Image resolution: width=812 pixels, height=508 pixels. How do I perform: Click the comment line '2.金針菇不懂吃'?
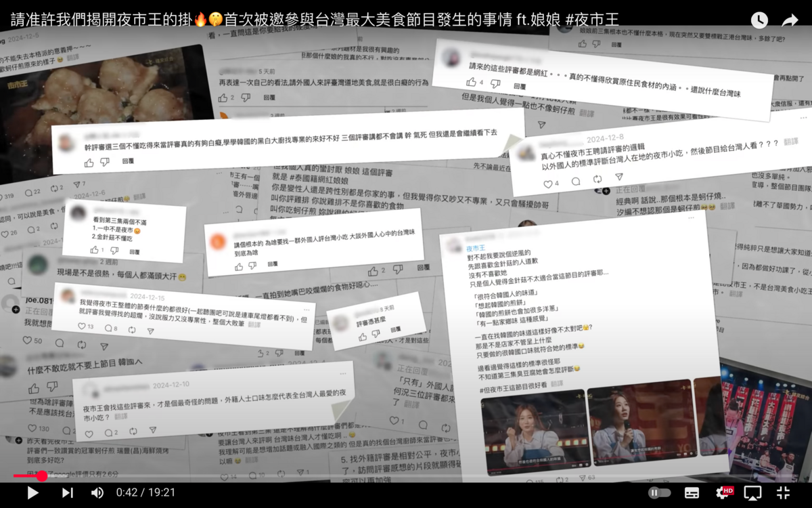coord(113,238)
